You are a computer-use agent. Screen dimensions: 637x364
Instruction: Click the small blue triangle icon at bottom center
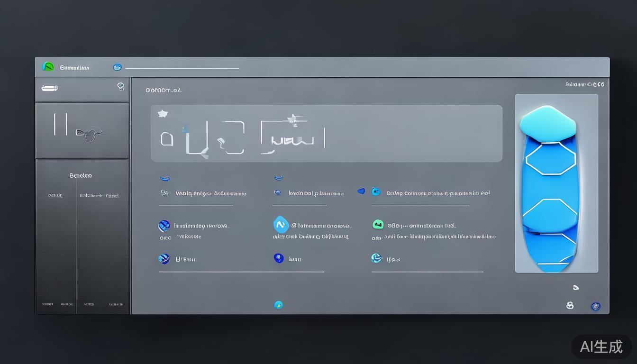279,305
